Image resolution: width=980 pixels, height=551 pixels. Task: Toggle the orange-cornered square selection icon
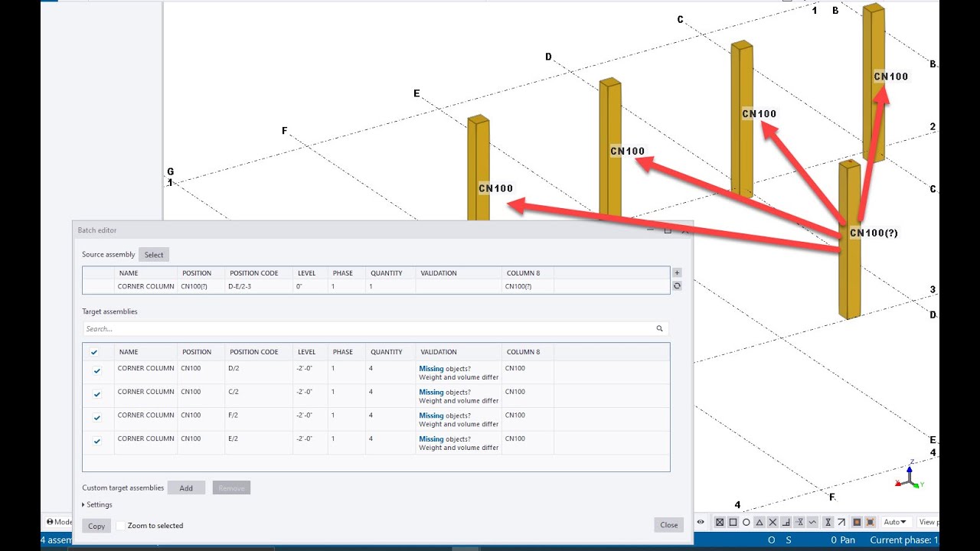click(871, 522)
